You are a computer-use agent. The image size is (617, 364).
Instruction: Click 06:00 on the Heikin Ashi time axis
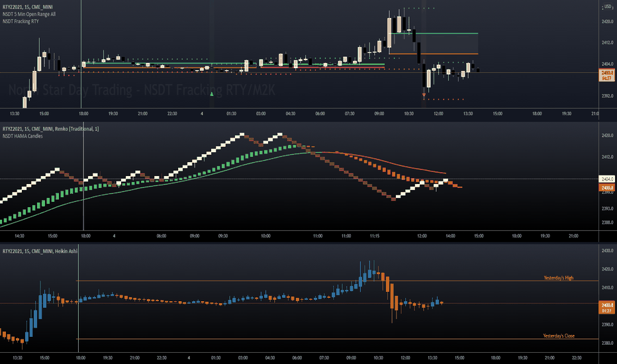coord(297,358)
